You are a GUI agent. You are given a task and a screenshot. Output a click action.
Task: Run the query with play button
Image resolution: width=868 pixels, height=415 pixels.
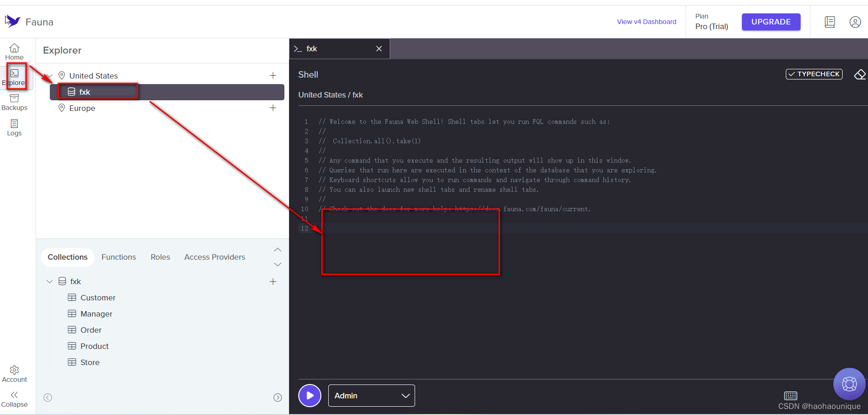(310, 396)
